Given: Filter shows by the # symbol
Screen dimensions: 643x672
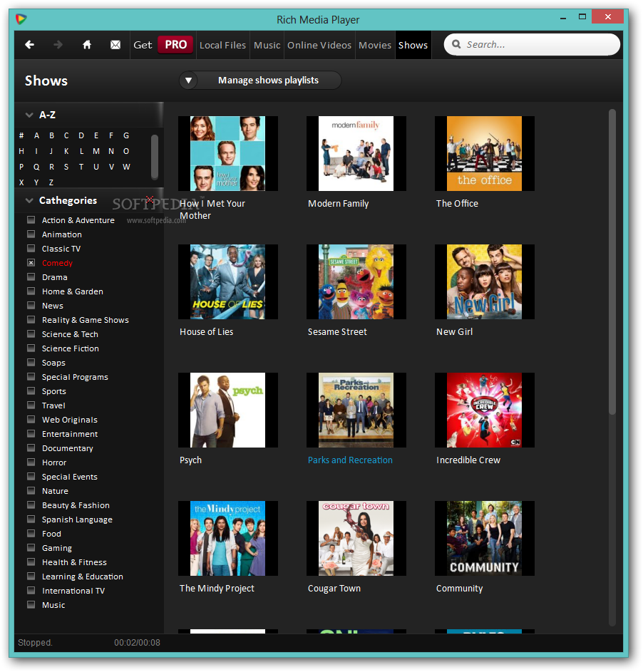Looking at the screenshot, I should [x=21, y=136].
